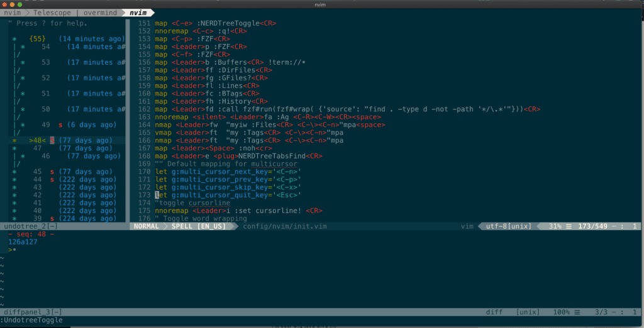Click the 'multicursor' comment word on line 169

point(274,164)
